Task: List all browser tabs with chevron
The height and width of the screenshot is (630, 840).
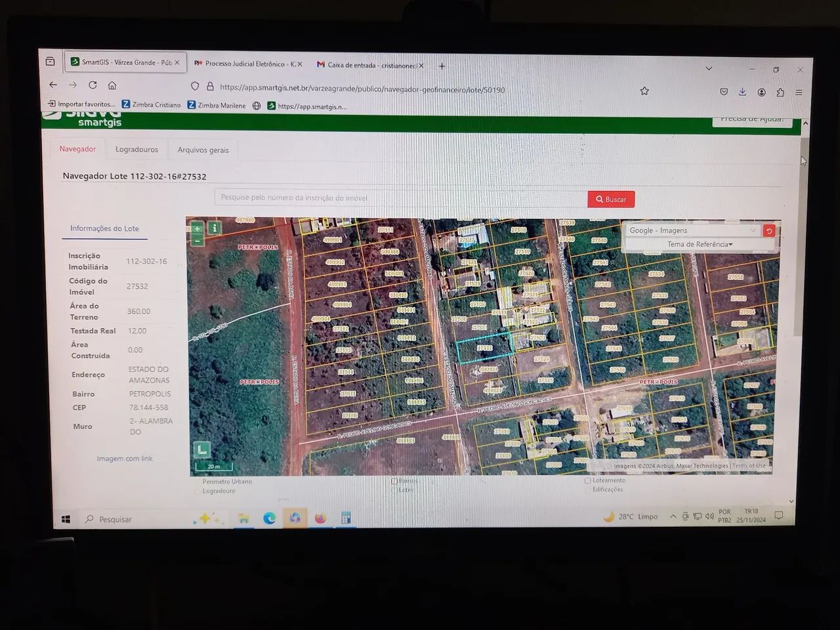Action: (x=709, y=68)
